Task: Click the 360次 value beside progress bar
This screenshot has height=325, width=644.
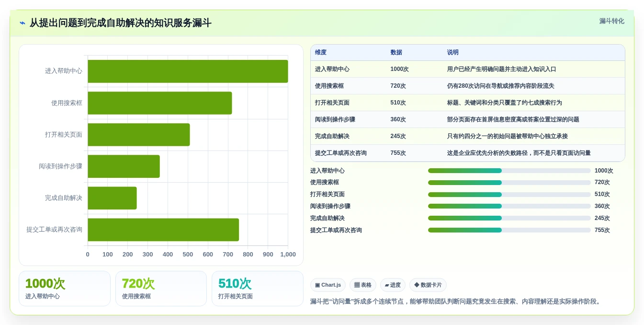Action: [x=602, y=206]
